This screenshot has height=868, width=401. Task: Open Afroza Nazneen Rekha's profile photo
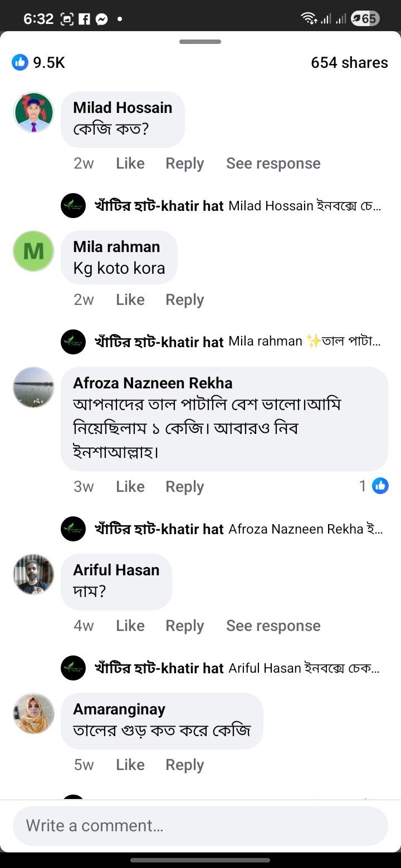(33, 387)
